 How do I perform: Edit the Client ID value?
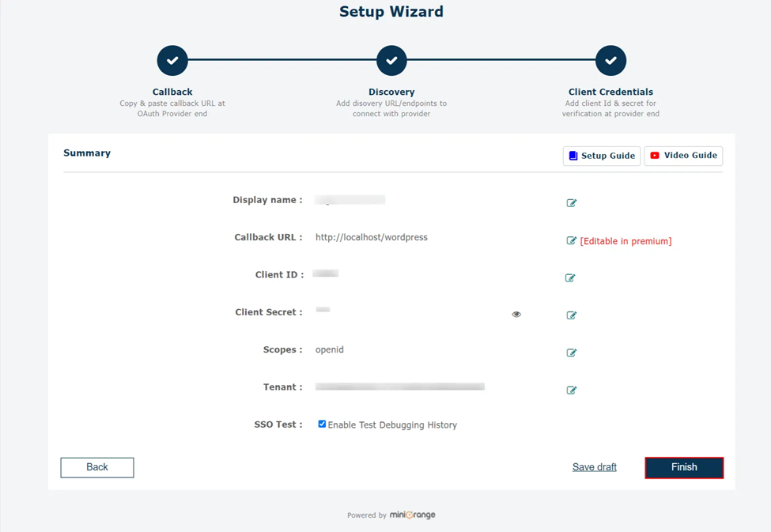click(x=570, y=277)
